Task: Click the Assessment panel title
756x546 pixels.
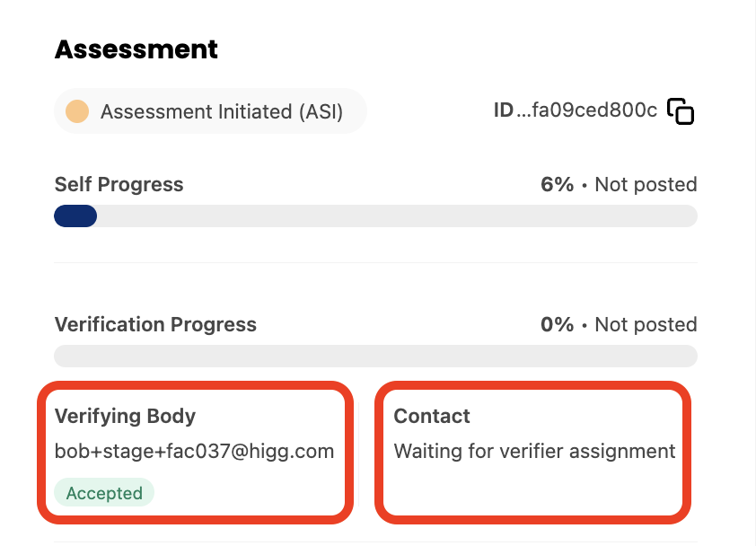Action: 136,49
